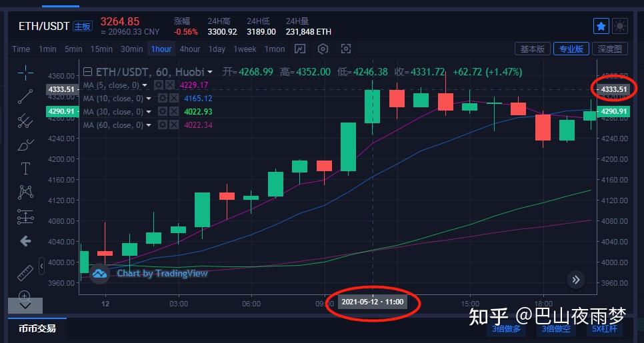
Task: Open MA 10 settings gear
Action: pyautogui.click(x=163, y=99)
